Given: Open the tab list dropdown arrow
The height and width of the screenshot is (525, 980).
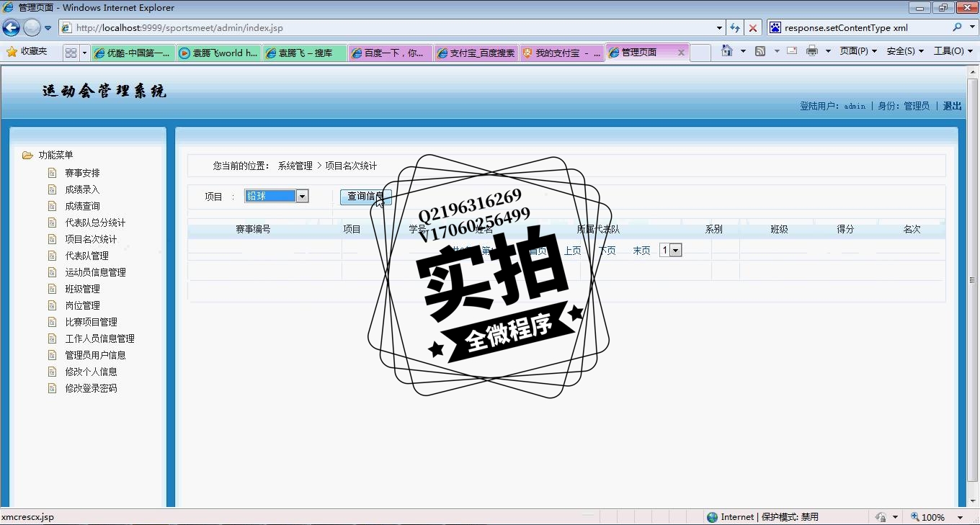Looking at the screenshot, I should point(84,53).
